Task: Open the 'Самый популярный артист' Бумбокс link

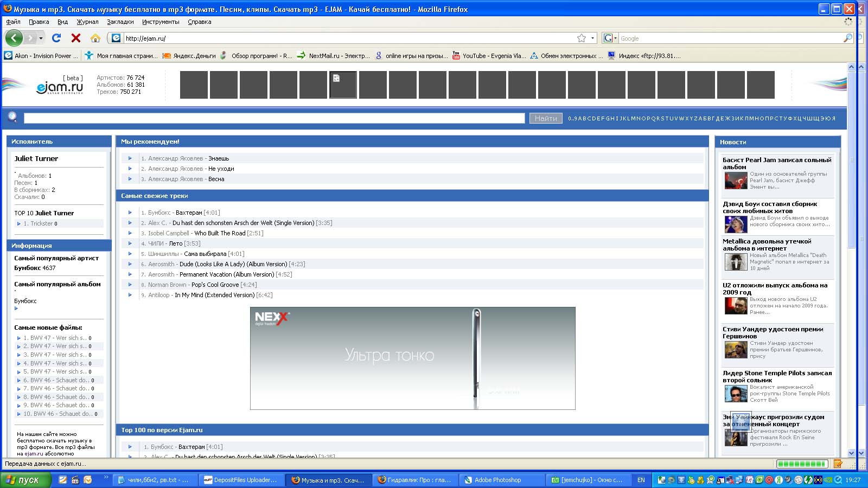Action: point(29,268)
